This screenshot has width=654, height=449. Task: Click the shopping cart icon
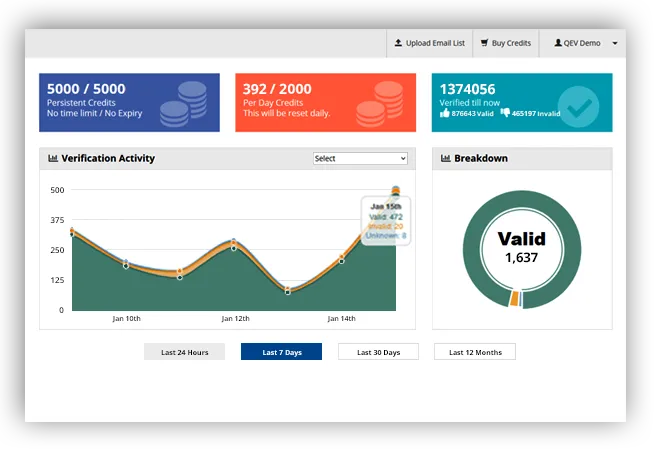(484, 43)
